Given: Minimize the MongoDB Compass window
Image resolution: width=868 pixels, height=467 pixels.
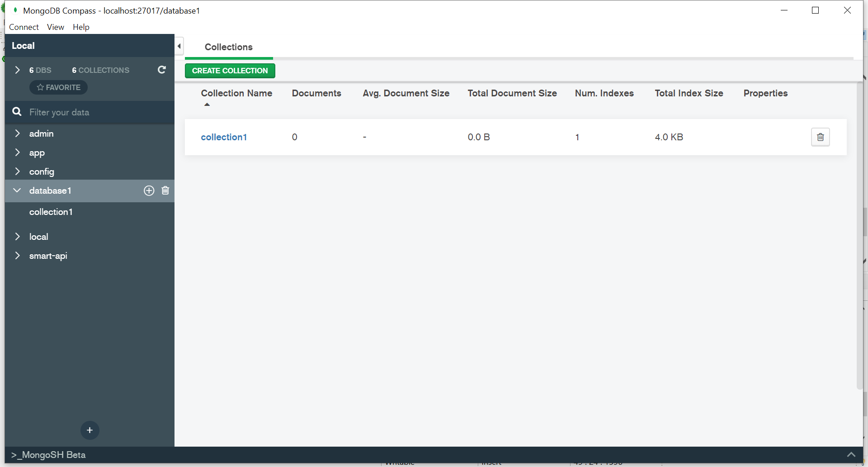Looking at the screenshot, I should point(784,10).
